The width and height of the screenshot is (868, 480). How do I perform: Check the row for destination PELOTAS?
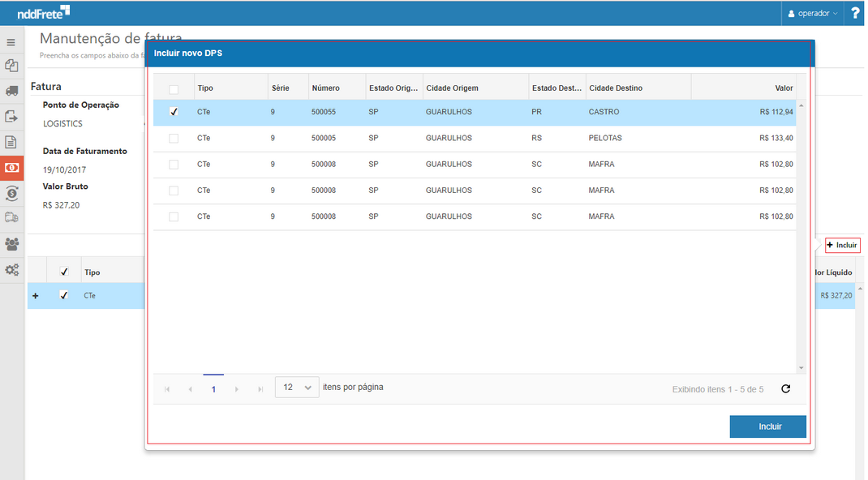click(174, 139)
